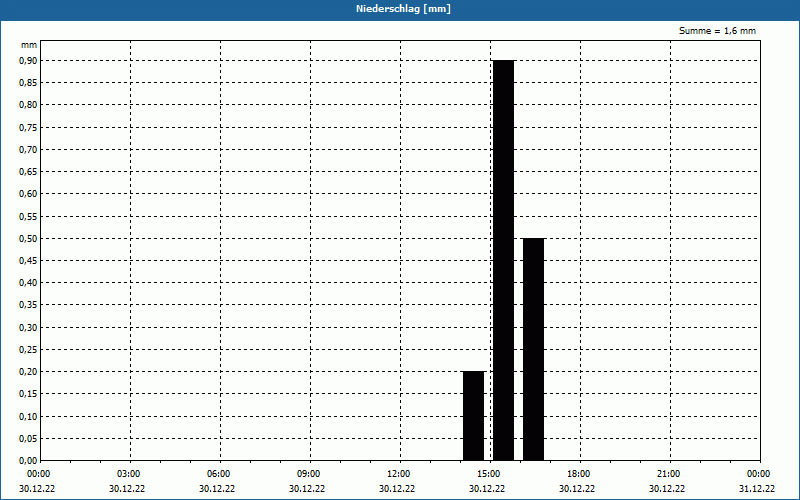Select the 'Summe = 1,6 mm' total label
This screenshot has width=800, height=500.
(717, 31)
